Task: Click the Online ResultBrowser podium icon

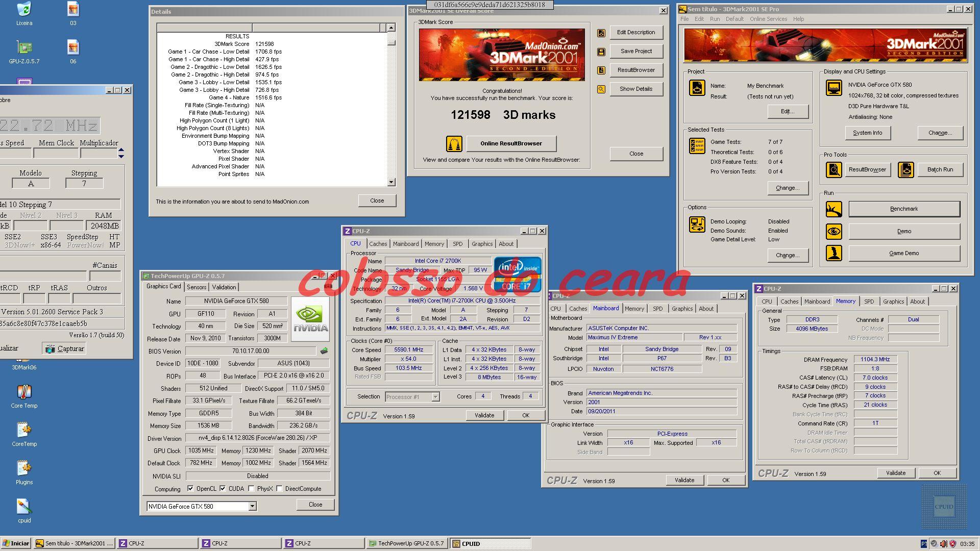Action: click(454, 144)
